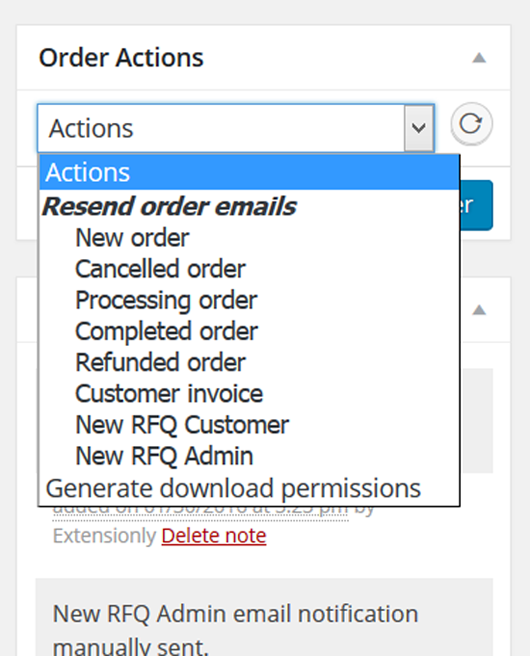Choose New RFQ Customer email option
Image resolution: width=530 pixels, height=656 pixels.
[x=182, y=425]
